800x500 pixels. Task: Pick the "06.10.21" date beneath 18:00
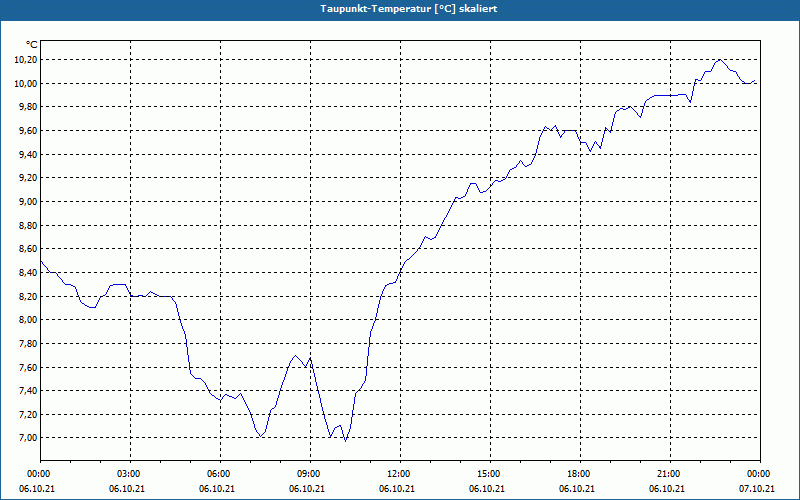coord(577,488)
